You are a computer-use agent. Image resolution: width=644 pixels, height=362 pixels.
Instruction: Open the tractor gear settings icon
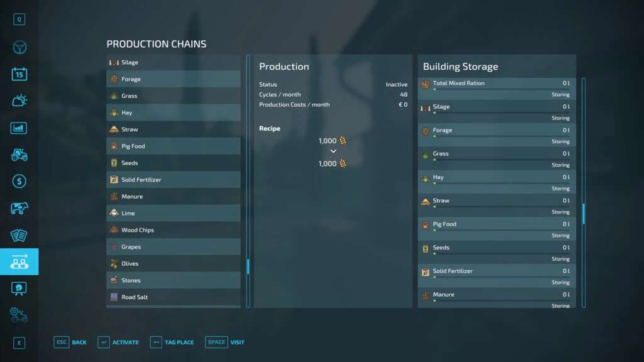click(19, 315)
